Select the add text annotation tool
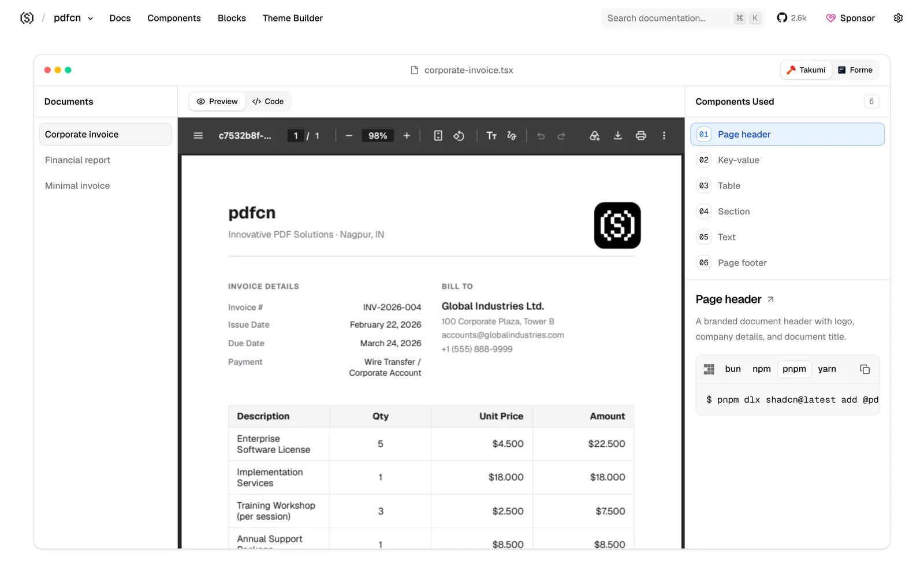The width and height of the screenshot is (924, 578). tap(491, 136)
